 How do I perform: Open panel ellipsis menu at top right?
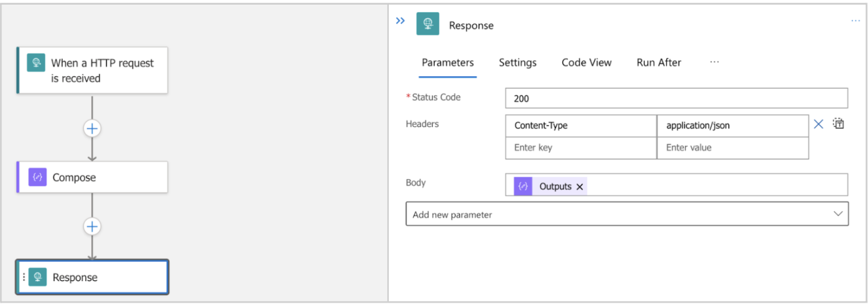855,21
